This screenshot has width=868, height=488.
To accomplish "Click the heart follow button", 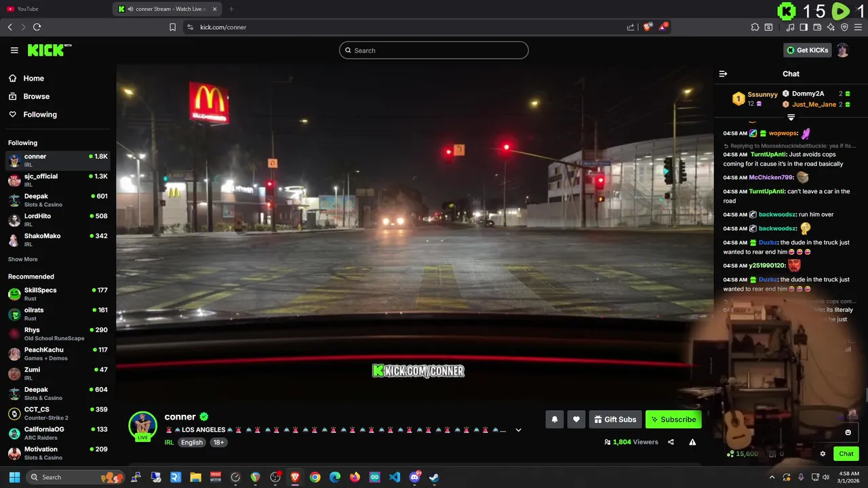I will pyautogui.click(x=576, y=420).
